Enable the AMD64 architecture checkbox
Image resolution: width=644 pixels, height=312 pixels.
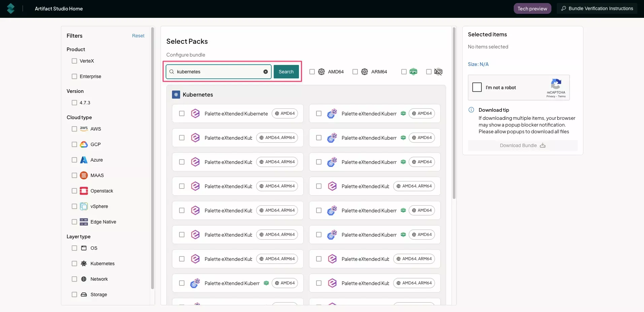[x=312, y=71]
